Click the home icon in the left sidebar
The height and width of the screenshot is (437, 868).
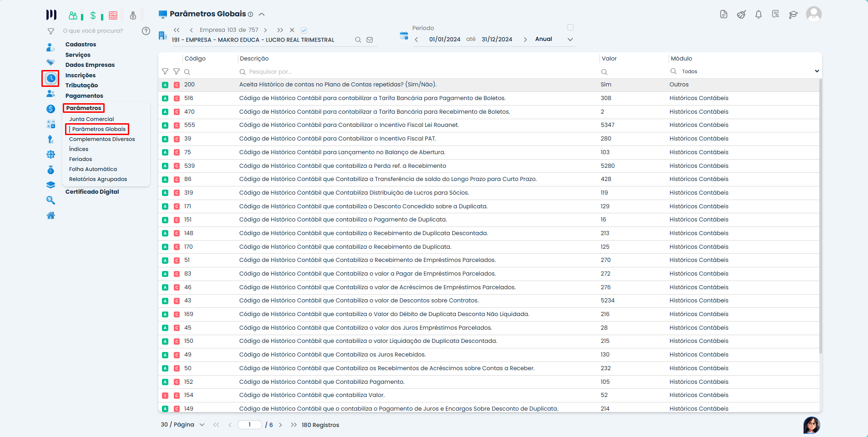[50, 216]
